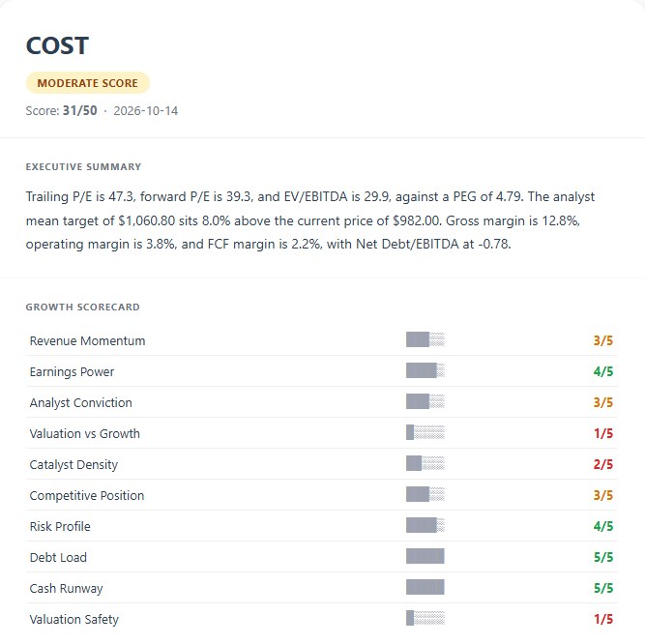Screen dimensions: 645x644
Task: Select the Revenue Momentum row label
Action: pyautogui.click(x=88, y=341)
